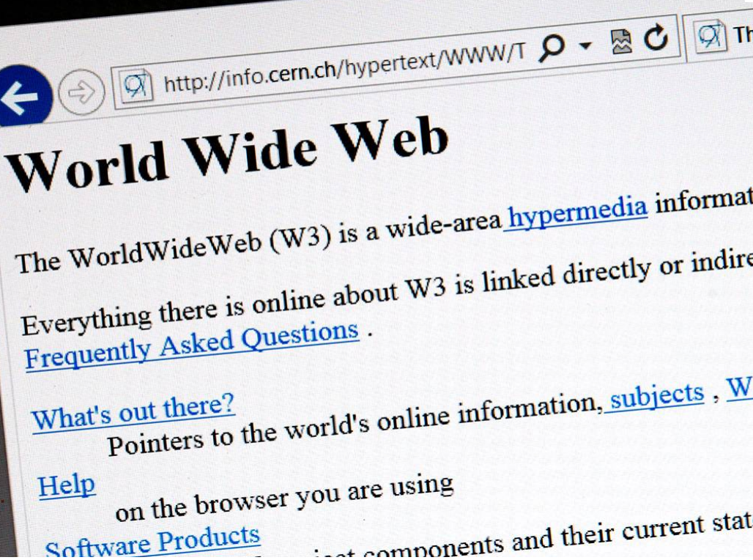753x560 pixels.
Task: Select the browser tab starting with 'Th'
Action: (720, 36)
